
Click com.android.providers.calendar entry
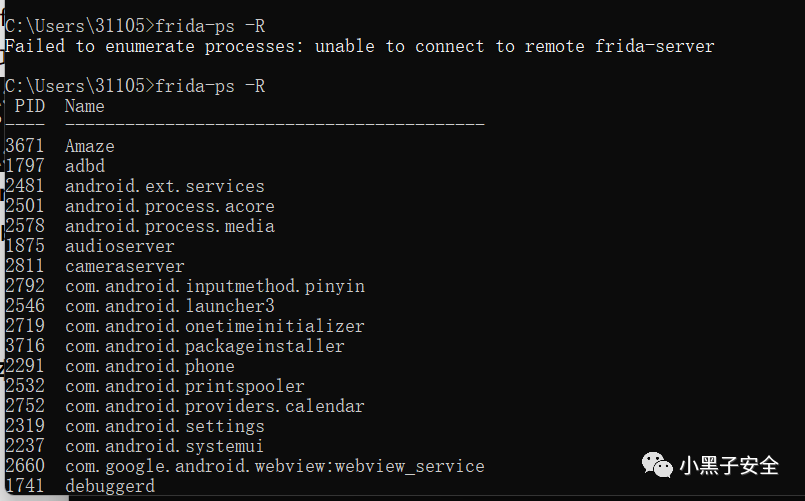click(214, 406)
